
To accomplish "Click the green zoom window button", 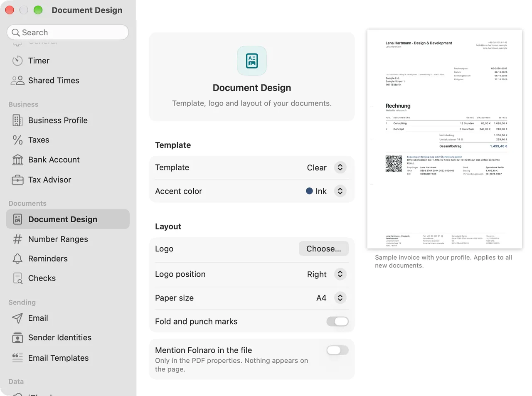I will click(x=38, y=10).
